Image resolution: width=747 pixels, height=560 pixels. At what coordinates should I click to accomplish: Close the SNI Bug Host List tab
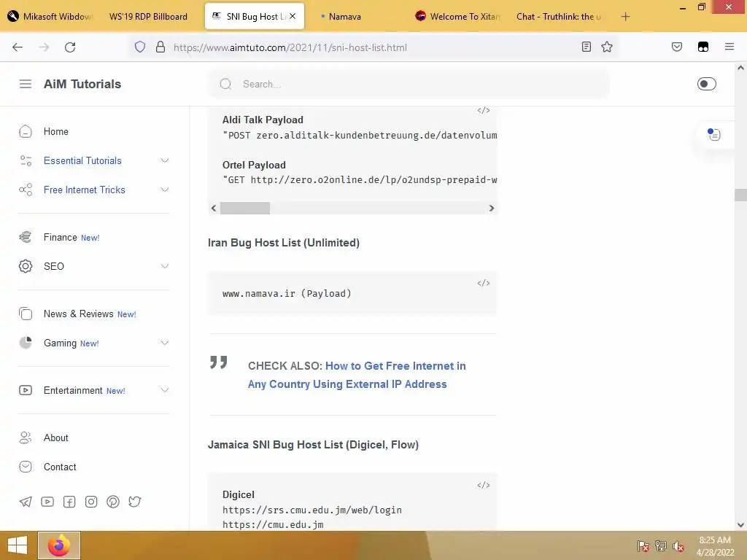point(293,16)
